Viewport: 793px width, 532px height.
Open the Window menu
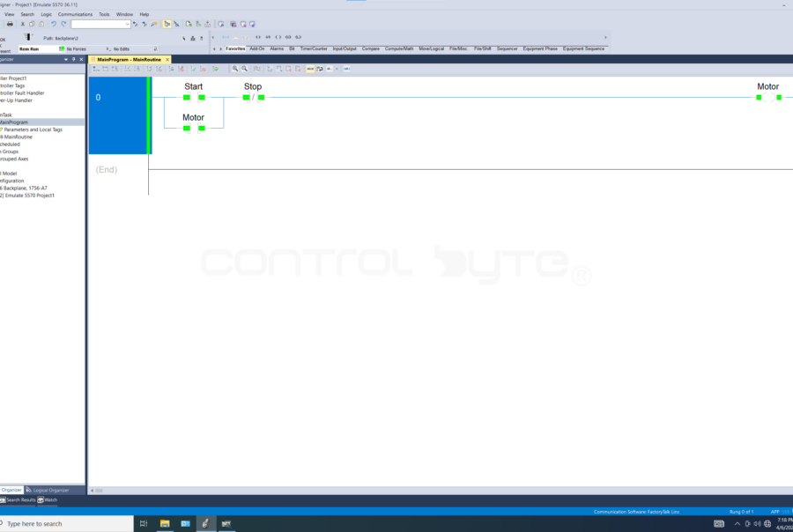tap(124, 14)
